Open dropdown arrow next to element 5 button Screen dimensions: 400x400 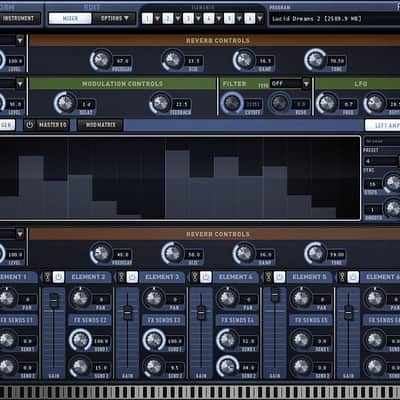point(239,18)
